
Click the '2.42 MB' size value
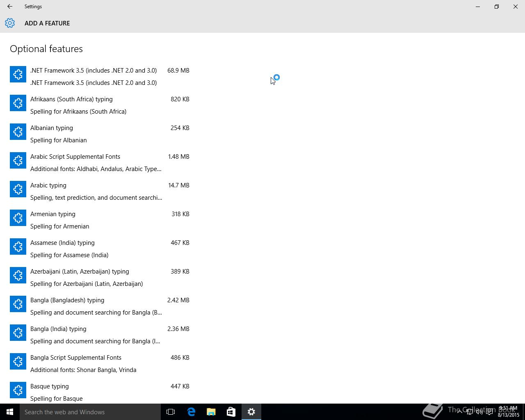tap(178, 300)
